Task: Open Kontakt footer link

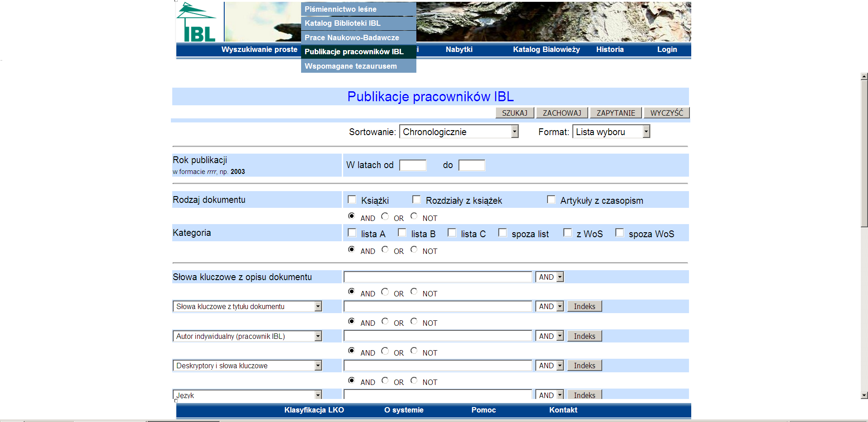Action: pos(563,410)
